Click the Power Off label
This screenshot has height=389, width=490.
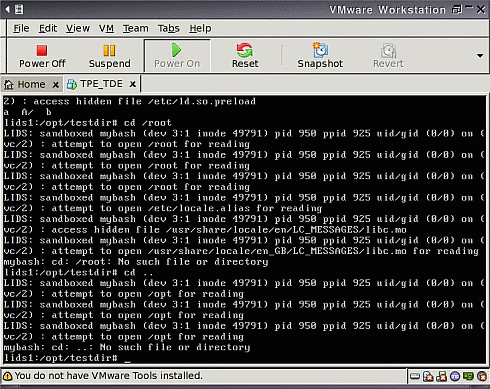tap(42, 63)
